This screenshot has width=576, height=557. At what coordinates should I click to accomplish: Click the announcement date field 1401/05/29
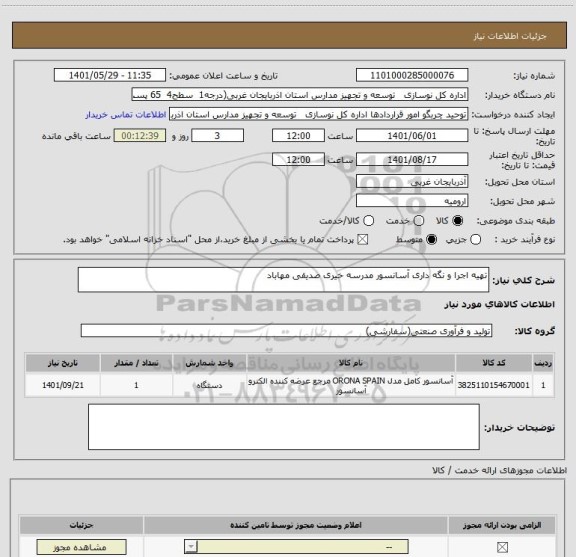pyautogui.click(x=110, y=75)
